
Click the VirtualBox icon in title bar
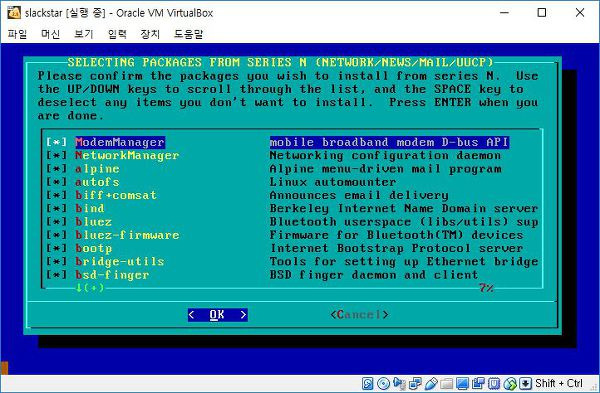[x=14, y=13]
